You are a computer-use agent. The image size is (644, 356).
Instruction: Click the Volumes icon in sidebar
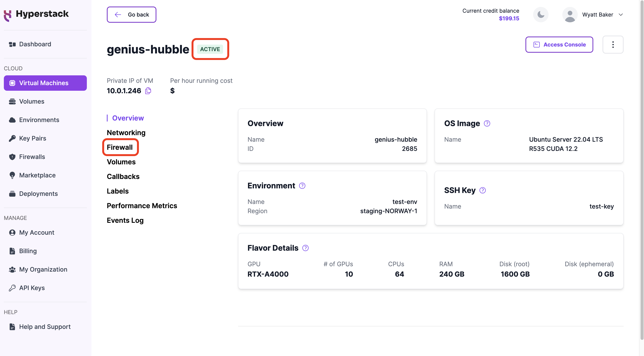12,101
